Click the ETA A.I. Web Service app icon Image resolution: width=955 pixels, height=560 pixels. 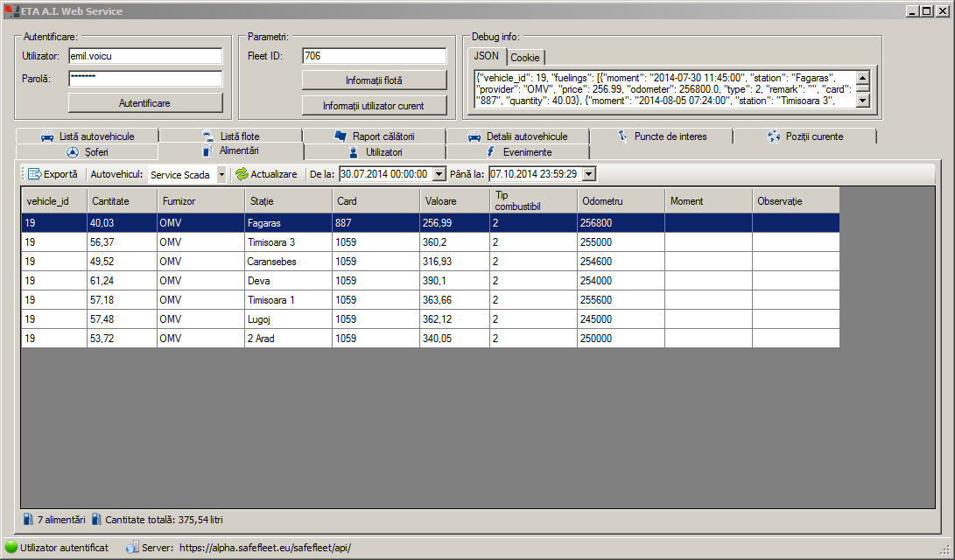click(11, 11)
